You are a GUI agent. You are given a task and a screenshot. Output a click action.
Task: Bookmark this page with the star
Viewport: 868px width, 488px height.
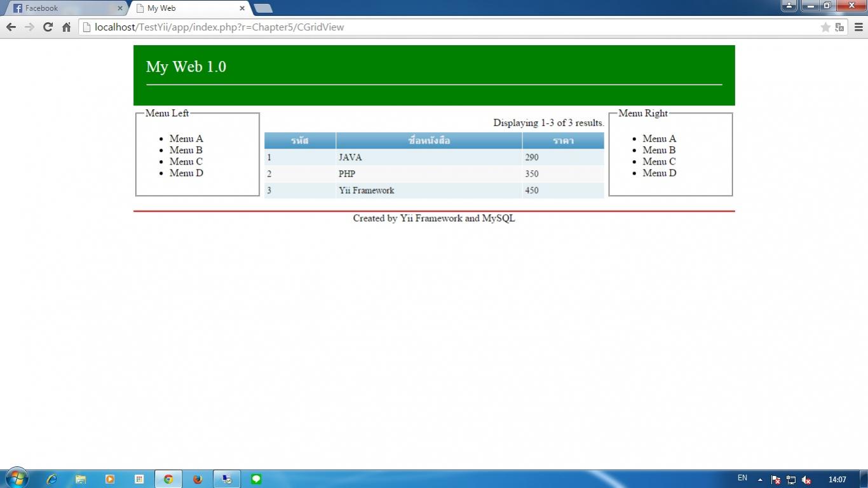pos(825,27)
